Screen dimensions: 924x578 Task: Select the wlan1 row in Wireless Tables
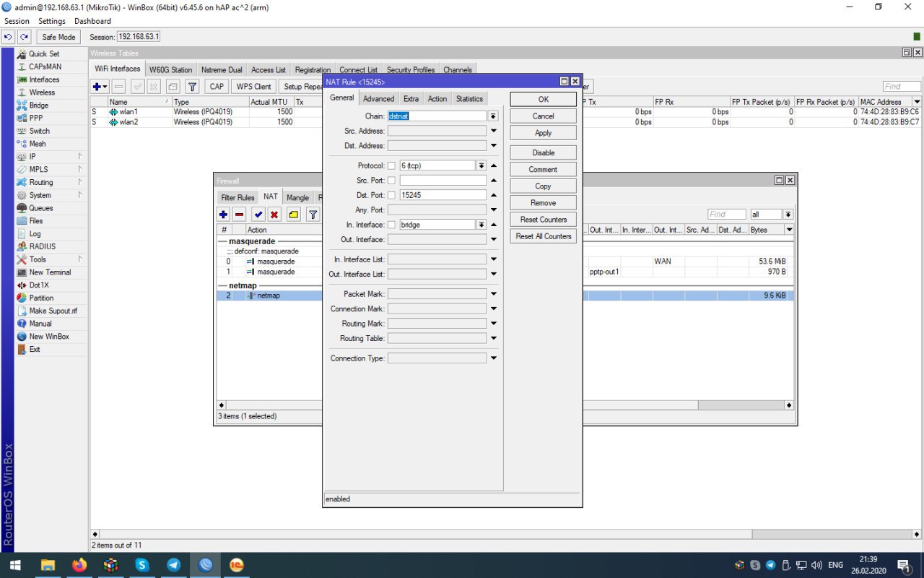tap(505, 112)
